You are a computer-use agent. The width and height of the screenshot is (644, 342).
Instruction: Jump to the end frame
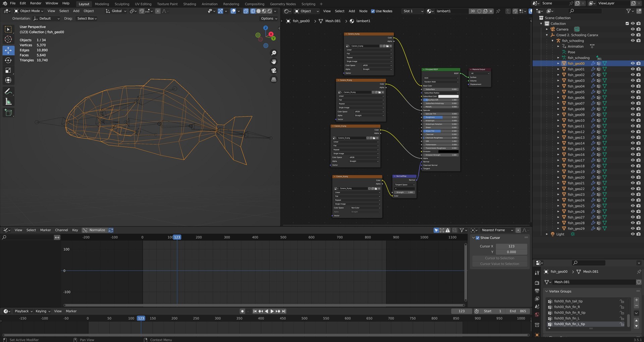coord(284,311)
